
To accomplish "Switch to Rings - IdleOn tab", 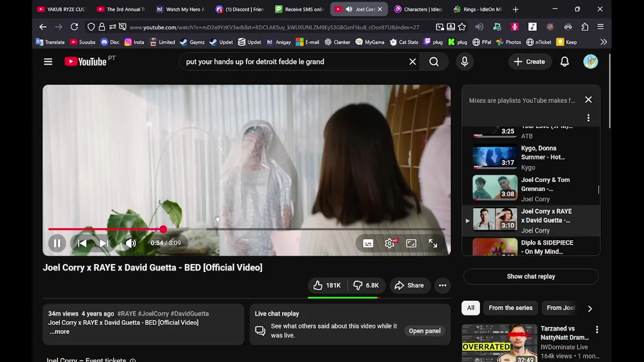I will [477, 9].
